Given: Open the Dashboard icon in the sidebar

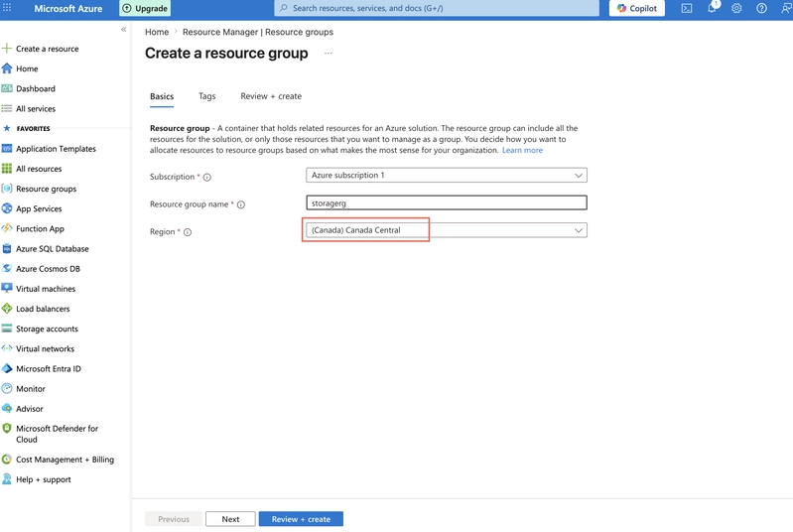Looking at the screenshot, I should [x=7, y=88].
